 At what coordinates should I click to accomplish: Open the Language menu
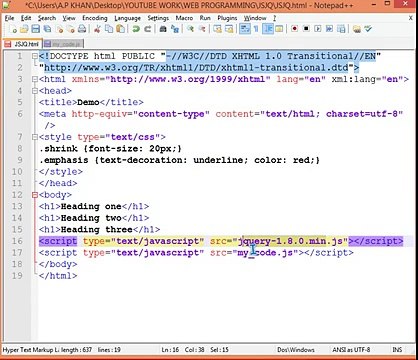pos(127,18)
